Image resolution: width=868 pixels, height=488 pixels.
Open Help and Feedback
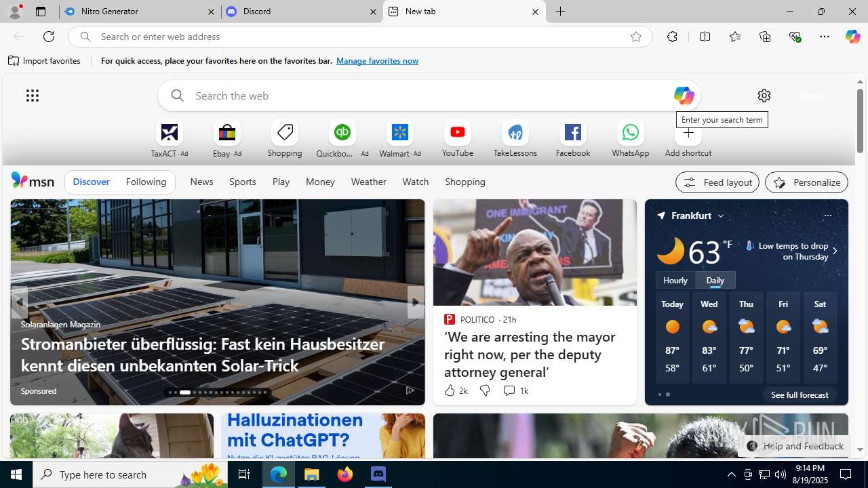(794, 446)
